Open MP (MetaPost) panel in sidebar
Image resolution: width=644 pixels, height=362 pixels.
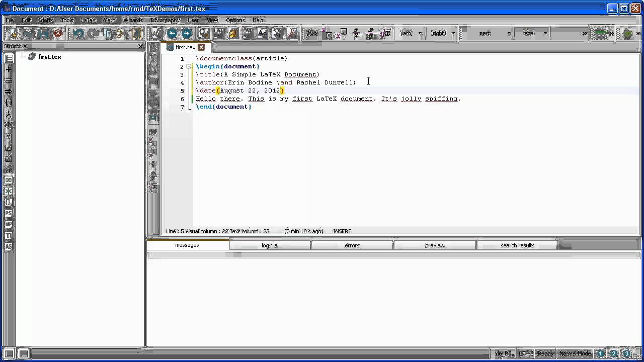9,224
